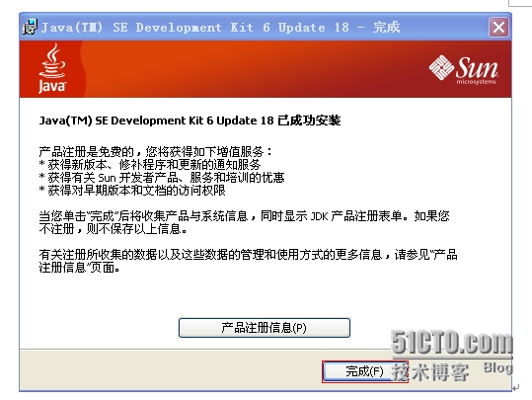
Task: Click the paragraph starting '有关注册所收集的数据'
Action: point(248,261)
